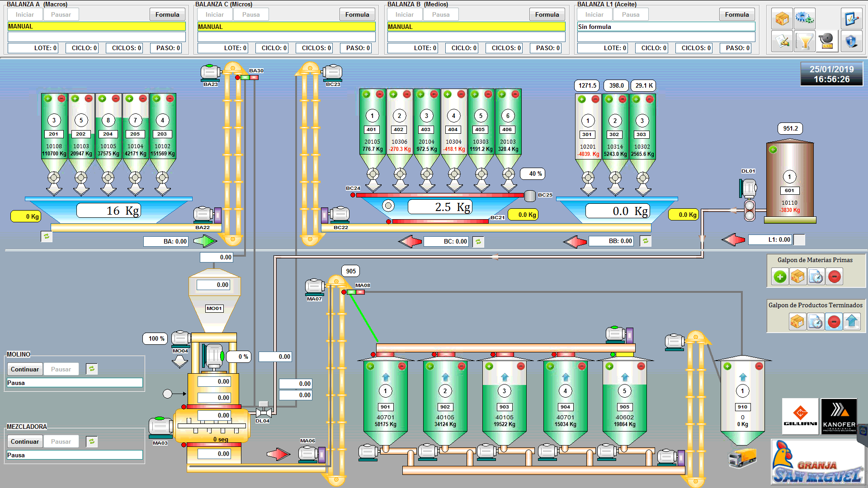This screenshot has height=488, width=868.
Task: Click the funnel flask scale icon
Action: (x=805, y=41)
